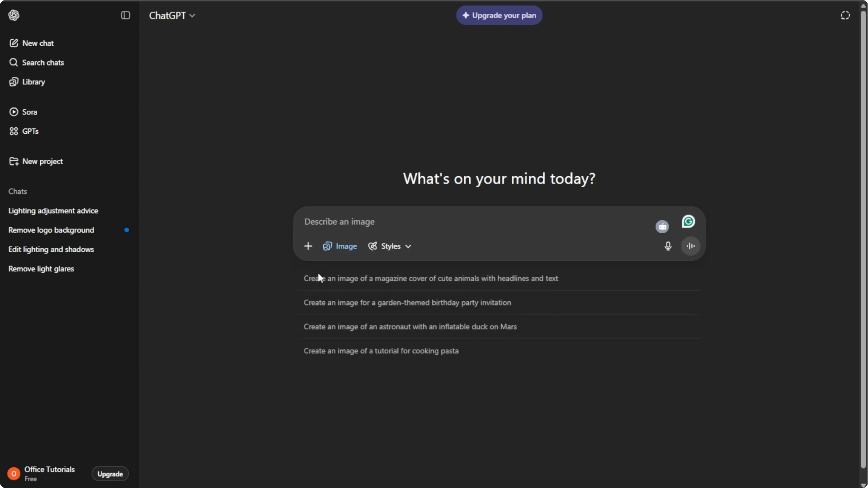Open the Library
This screenshot has height=488, width=868.
pos(27,82)
